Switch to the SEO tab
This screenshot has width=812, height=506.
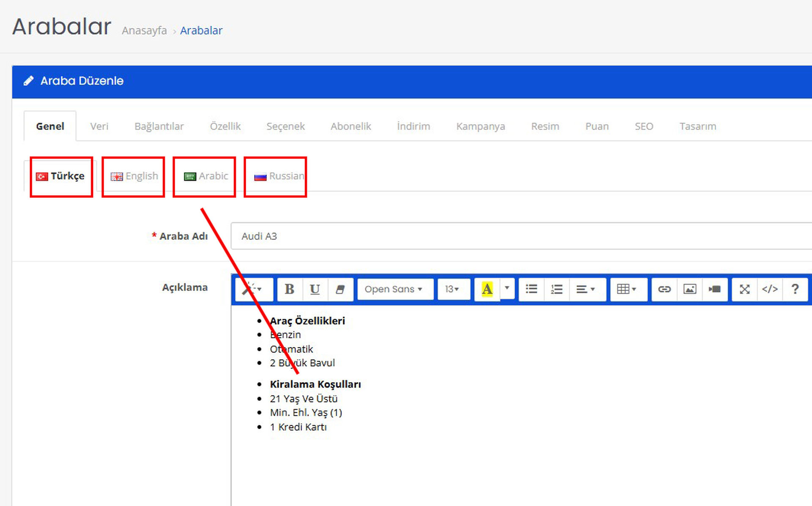click(x=644, y=126)
